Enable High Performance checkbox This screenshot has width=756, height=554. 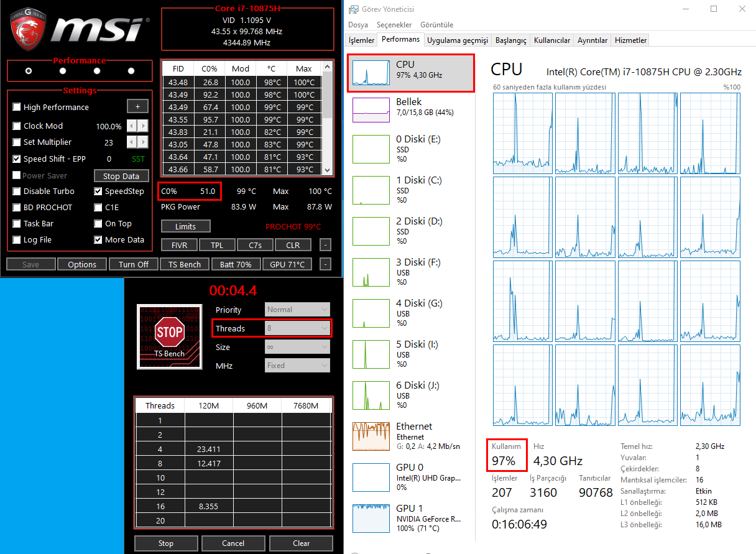pyautogui.click(x=17, y=107)
